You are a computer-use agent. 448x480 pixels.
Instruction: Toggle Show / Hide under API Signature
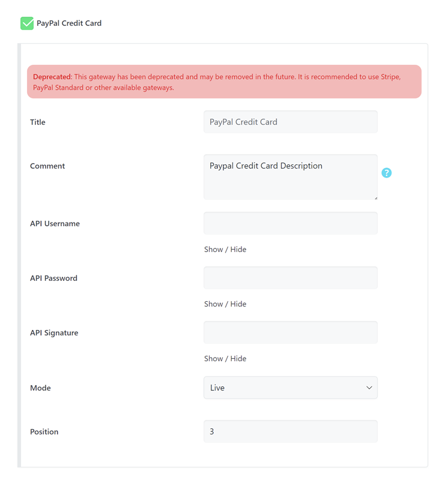pos(225,359)
